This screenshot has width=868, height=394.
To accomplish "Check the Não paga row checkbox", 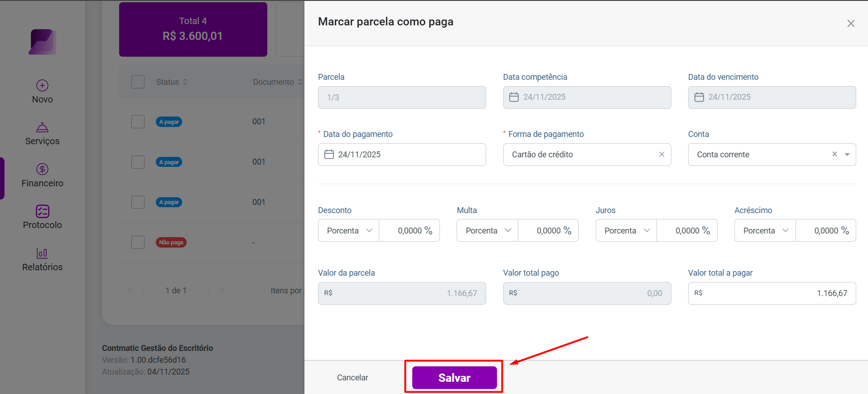I will (138, 242).
